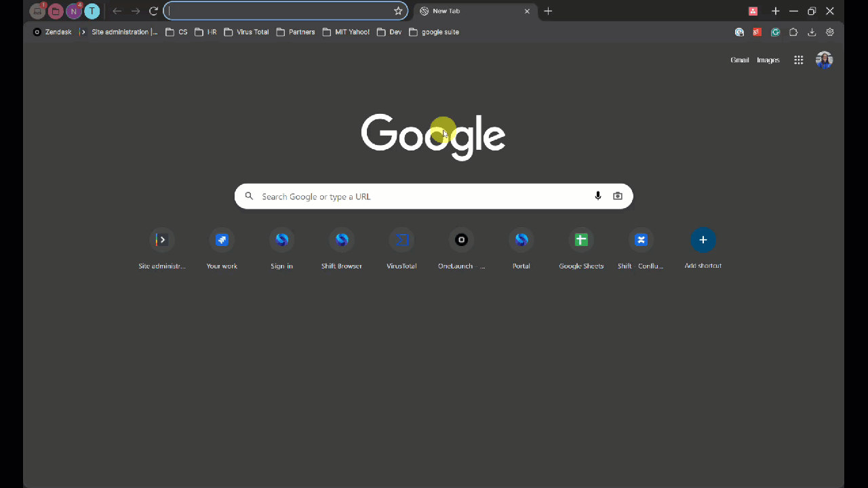Image resolution: width=868 pixels, height=488 pixels.
Task: Expand the Virus Total bookmarks folder
Action: (246, 32)
